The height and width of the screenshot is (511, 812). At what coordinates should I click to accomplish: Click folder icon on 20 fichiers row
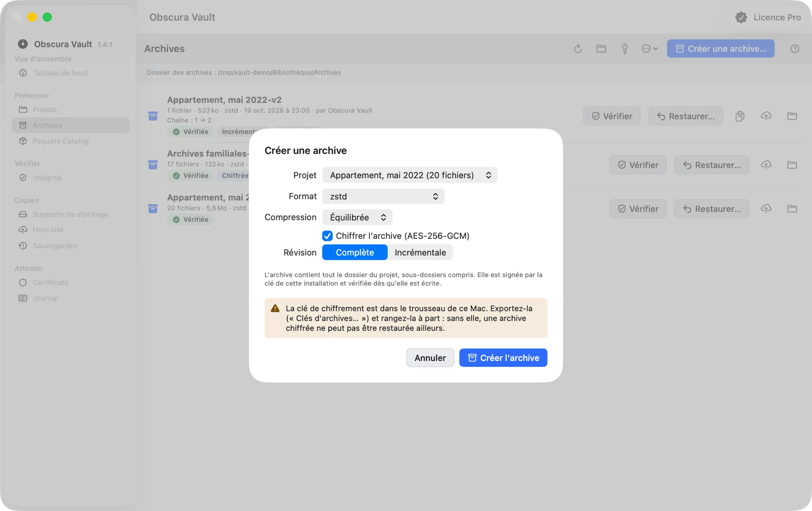(792, 209)
